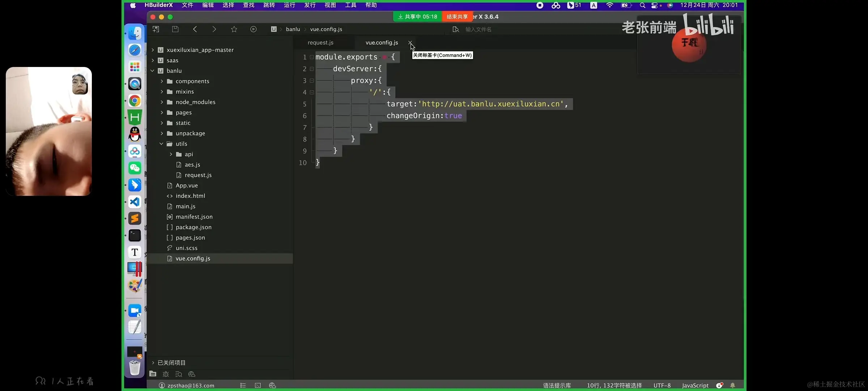868x391 pixels.
Task: Click the save file icon
Action: 175,29
